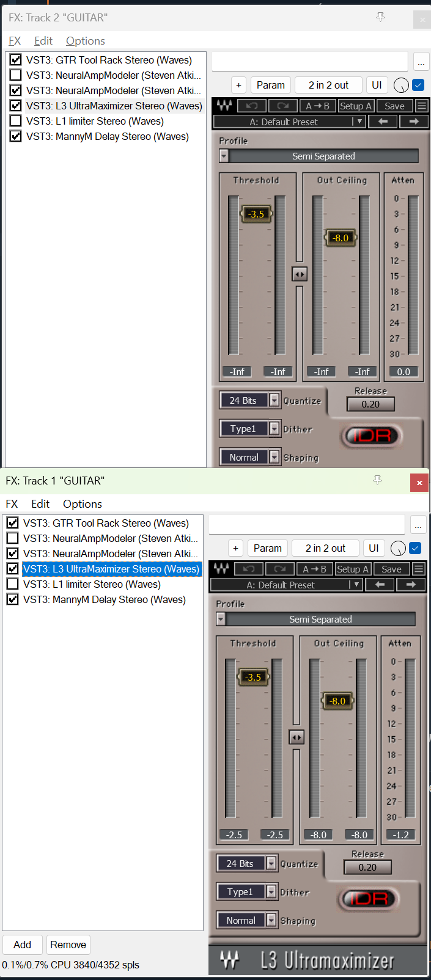Open FX menu in Track 2 window
This screenshot has width=431, height=980.
[x=15, y=41]
